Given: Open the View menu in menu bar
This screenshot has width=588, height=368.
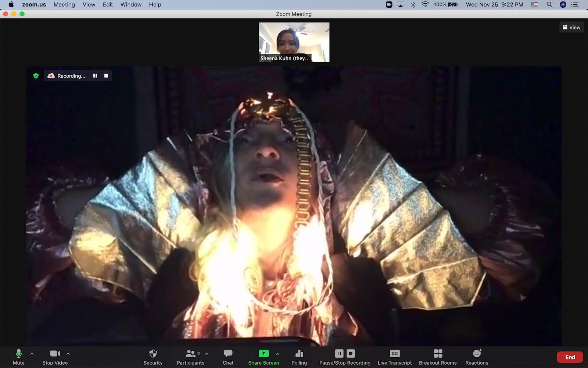Looking at the screenshot, I should pyautogui.click(x=89, y=4).
